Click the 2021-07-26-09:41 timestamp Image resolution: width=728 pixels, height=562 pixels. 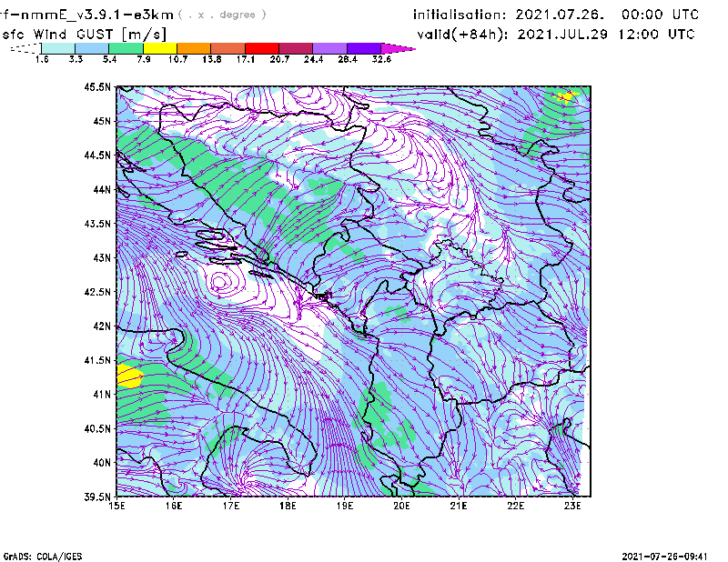[x=665, y=557]
